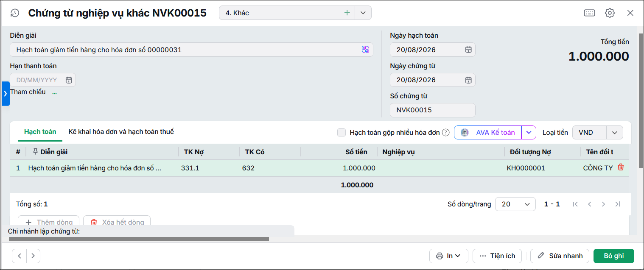This screenshot has height=270, width=644.
Task: Expand the AVA Kế toán dropdown arrow
Action: 529,133
